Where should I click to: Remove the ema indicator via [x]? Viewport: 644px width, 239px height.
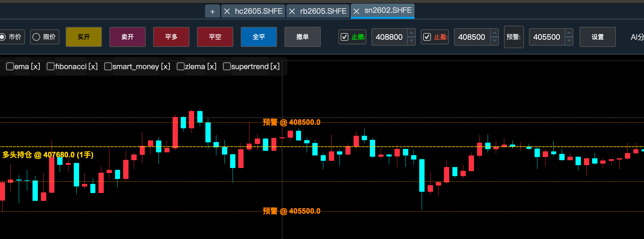click(x=35, y=67)
